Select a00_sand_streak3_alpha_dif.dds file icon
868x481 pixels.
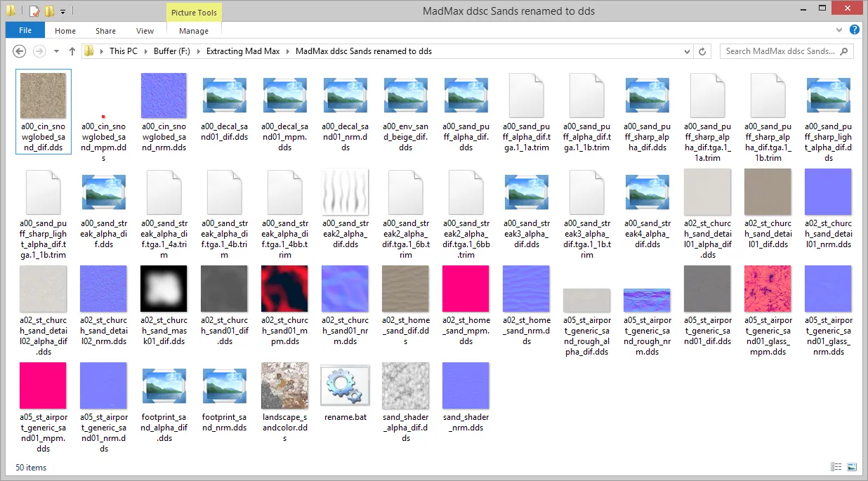527,193
